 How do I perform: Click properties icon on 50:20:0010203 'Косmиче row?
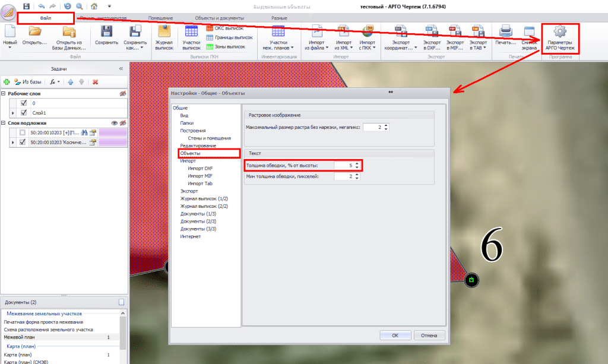93,143
